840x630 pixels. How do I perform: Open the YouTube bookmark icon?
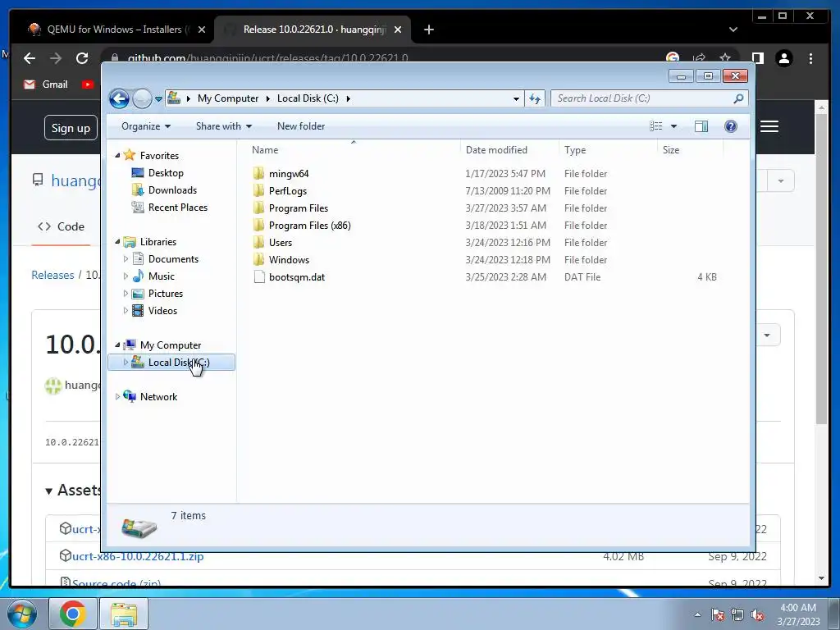pos(88,84)
